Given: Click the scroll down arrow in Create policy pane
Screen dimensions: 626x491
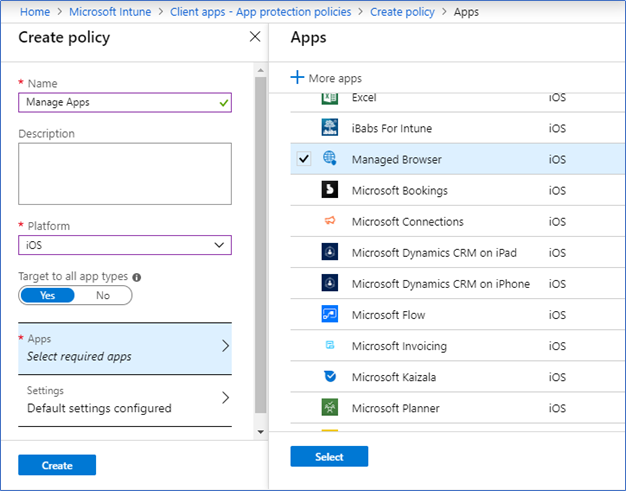Looking at the screenshot, I should coord(261,432).
